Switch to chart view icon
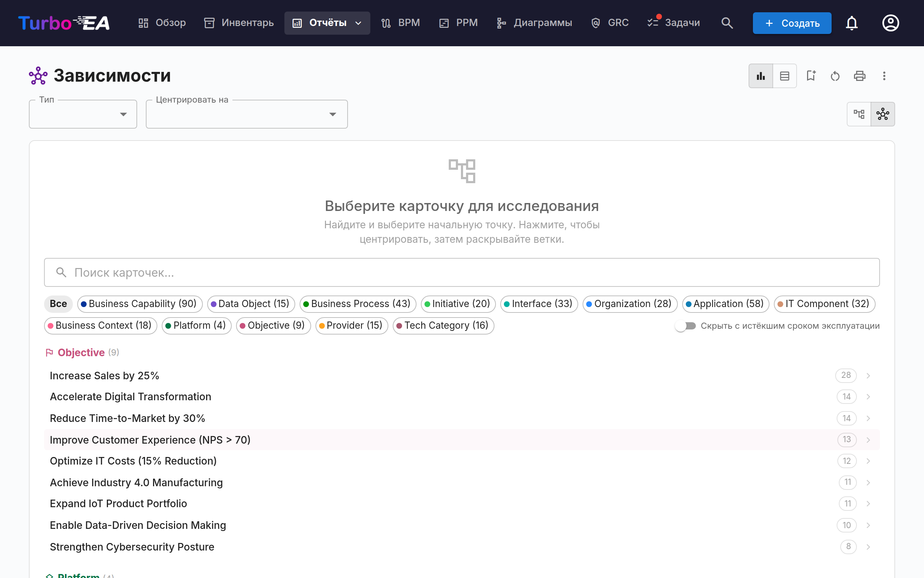 [760, 76]
